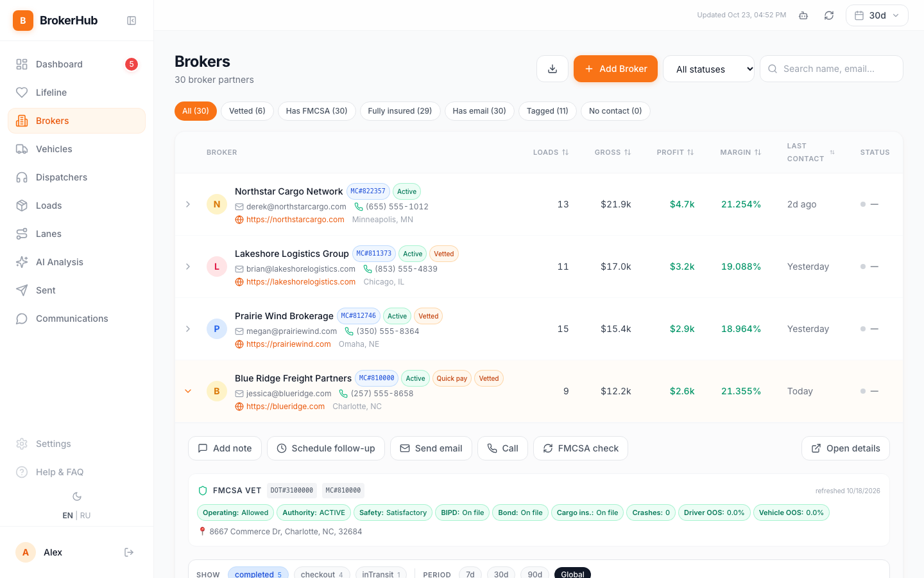This screenshot has width=924, height=578.
Task: Go to Sent items
Action: pos(76,290)
